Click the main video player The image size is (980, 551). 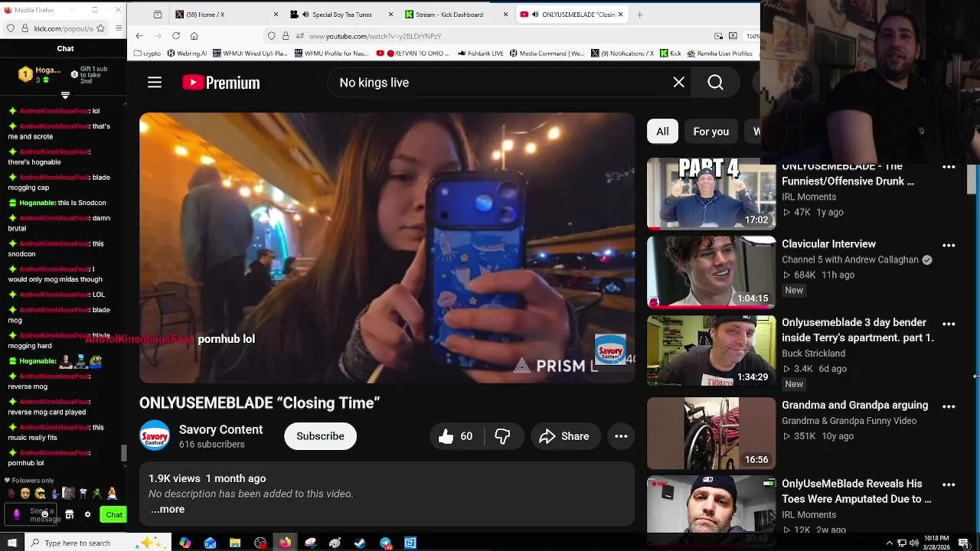click(387, 248)
